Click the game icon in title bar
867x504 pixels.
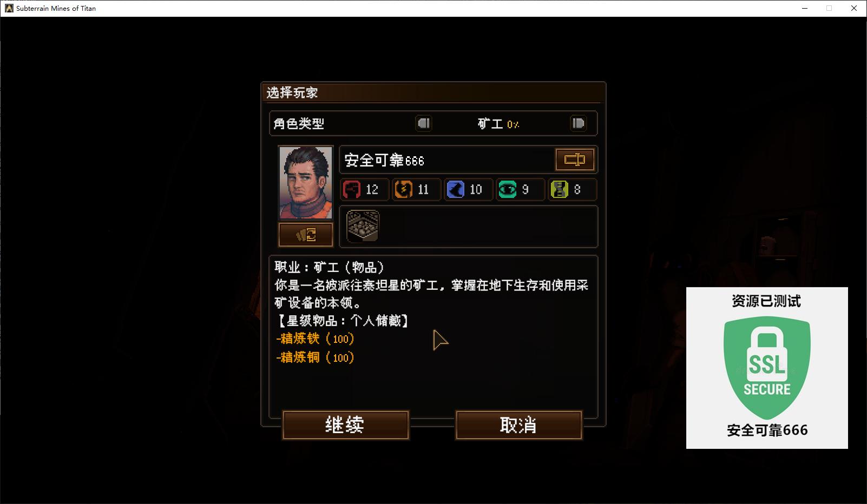click(9, 8)
